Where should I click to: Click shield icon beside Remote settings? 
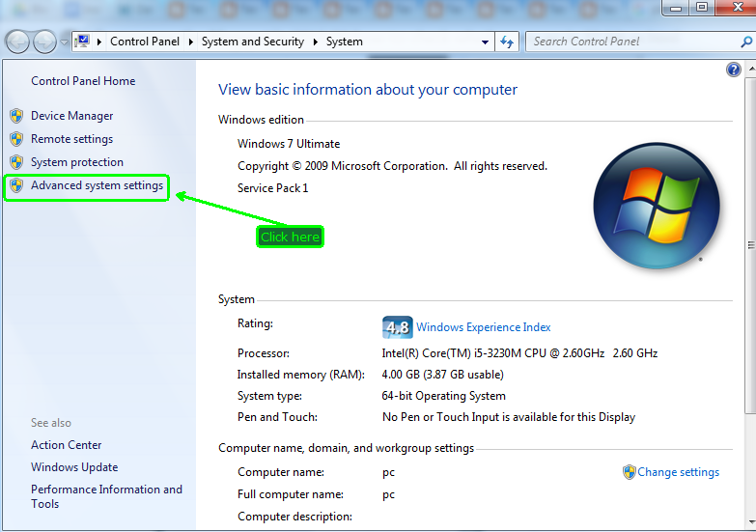click(16, 139)
